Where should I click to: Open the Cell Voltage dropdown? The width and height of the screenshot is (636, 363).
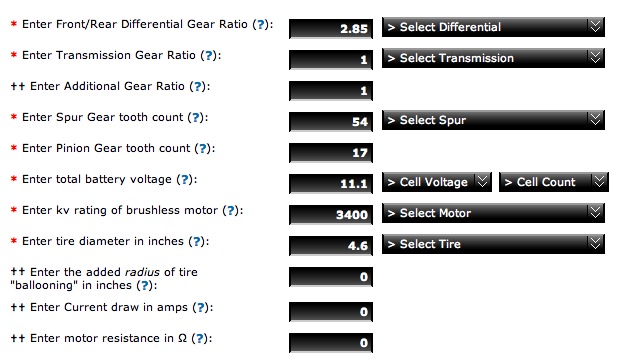437,182
